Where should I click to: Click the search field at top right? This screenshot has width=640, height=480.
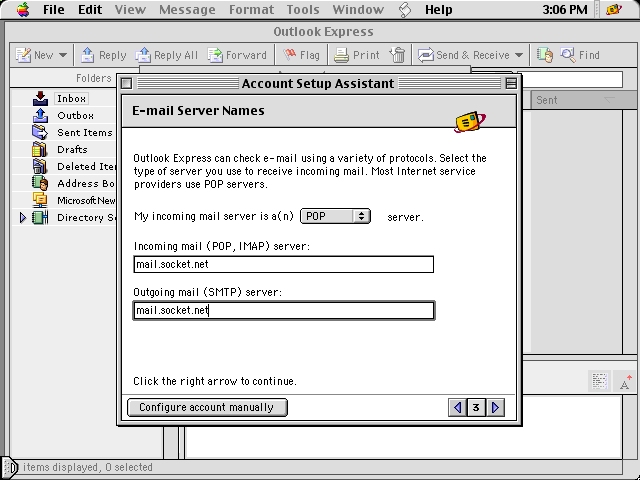pyautogui.click(x=572, y=79)
